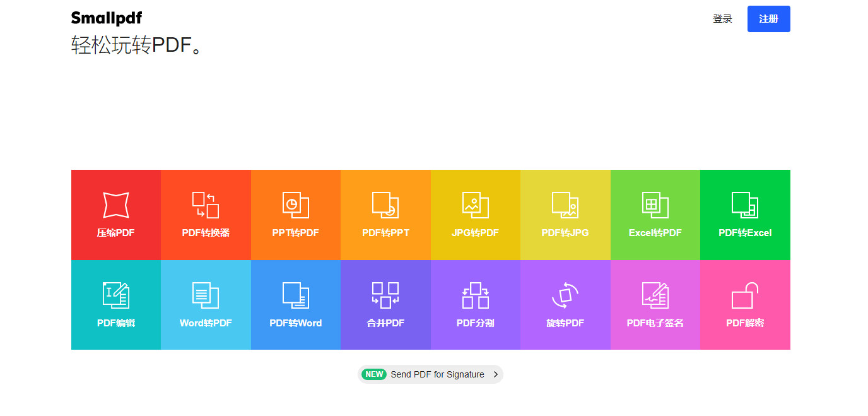Click the 登录 login link
This screenshot has height=416, width=868.
pyautogui.click(x=722, y=19)
